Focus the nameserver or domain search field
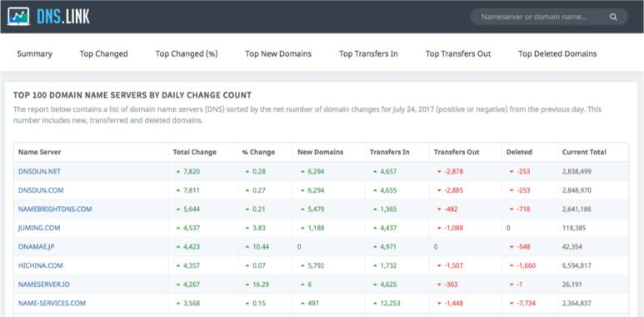The height and width of the screenshot is (317, 644). point(549,17)
